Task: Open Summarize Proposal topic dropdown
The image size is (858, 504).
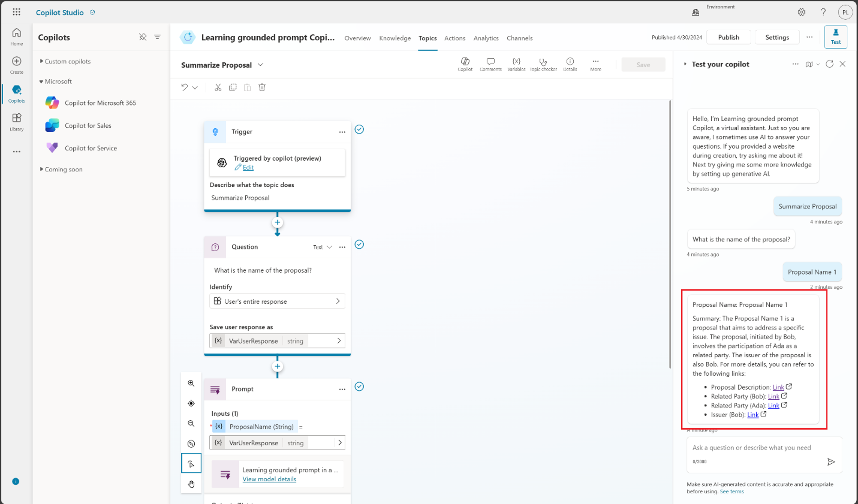Action: [260, 65]
